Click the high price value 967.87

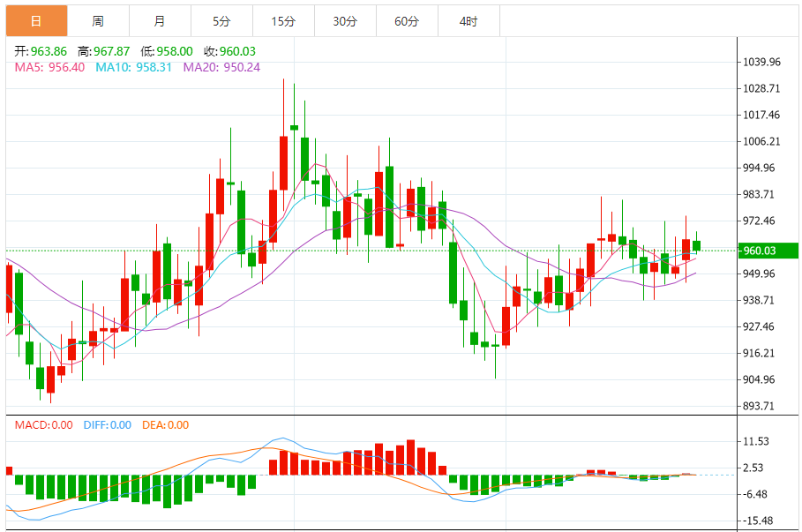pos(111,51)
